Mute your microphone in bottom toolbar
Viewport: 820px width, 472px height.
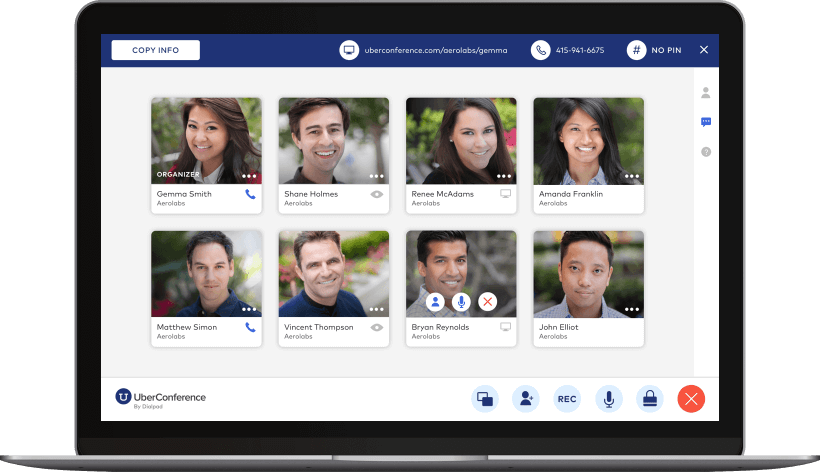609,399
